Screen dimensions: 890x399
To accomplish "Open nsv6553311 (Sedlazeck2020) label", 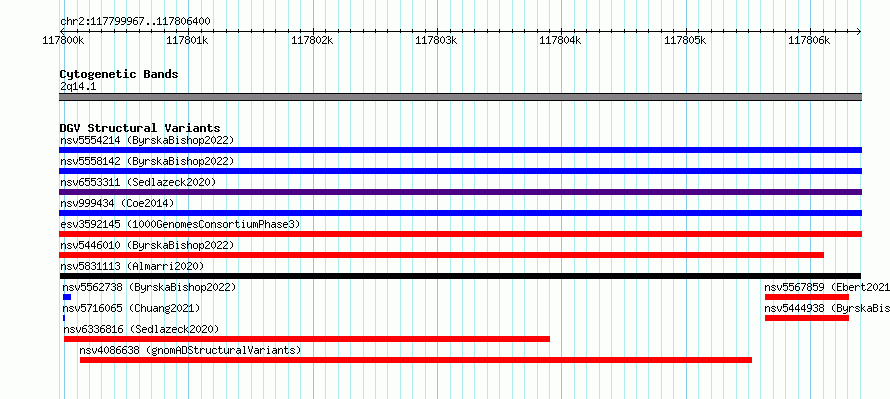I will tap(138, 182).
